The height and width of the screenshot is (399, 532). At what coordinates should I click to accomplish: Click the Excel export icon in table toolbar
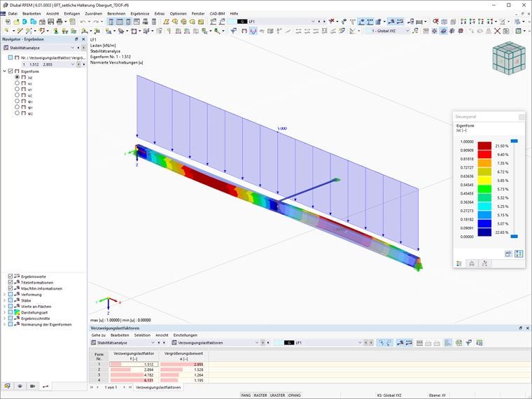[x=458, y=343]
